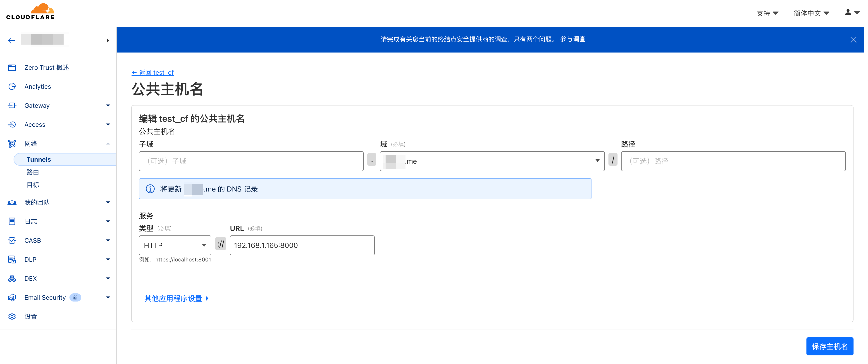Viewport: 868px width, 364px height.
Task: Click the DEX sidebar icon
Action: 12,279
